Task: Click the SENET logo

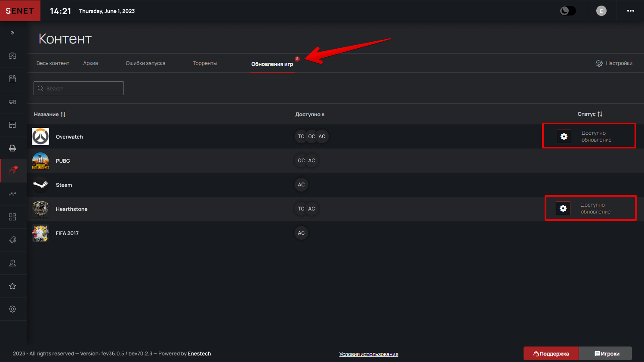Action: (x=20, y=11)
